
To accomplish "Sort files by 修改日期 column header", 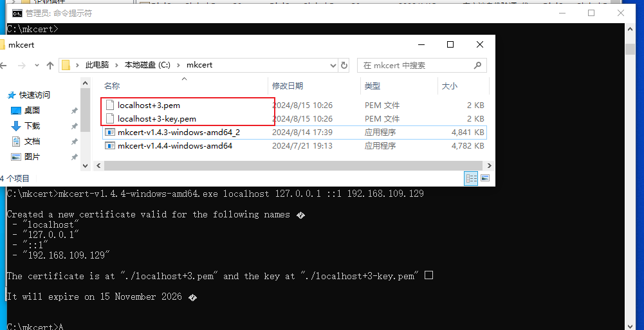I will [288, 86].
